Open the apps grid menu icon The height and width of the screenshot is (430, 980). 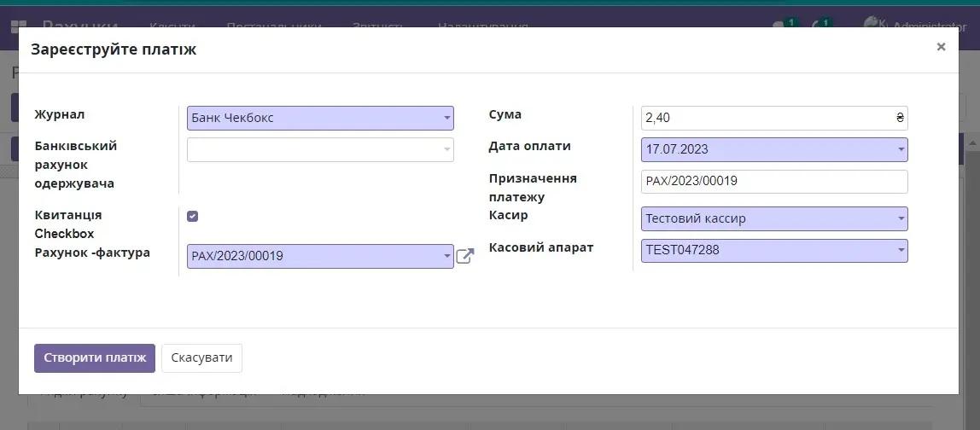19,27
